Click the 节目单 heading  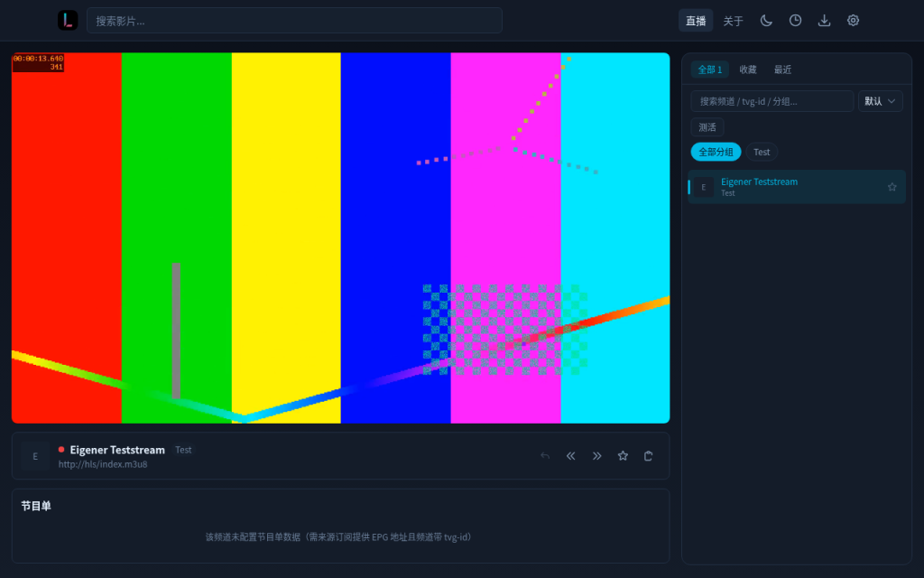tap(36, 506)
